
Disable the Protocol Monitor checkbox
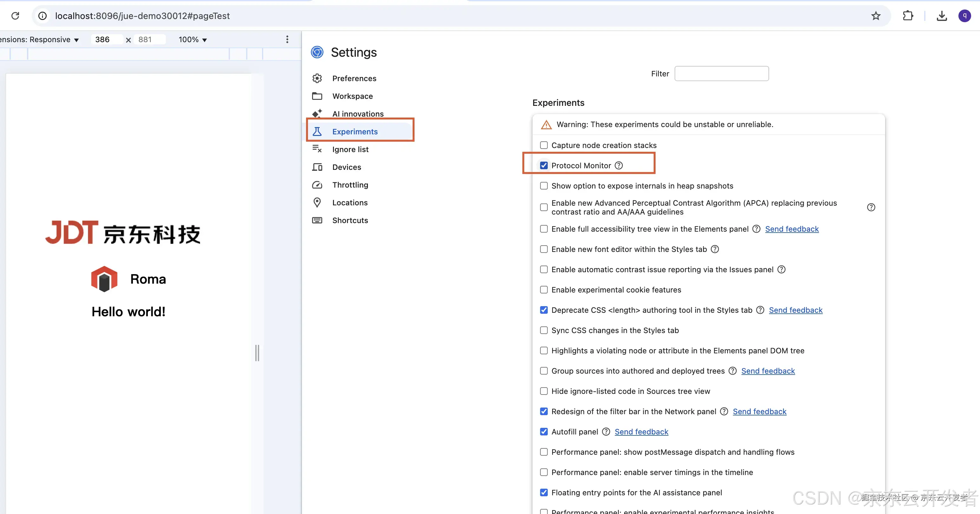click(x=544, y=165)
